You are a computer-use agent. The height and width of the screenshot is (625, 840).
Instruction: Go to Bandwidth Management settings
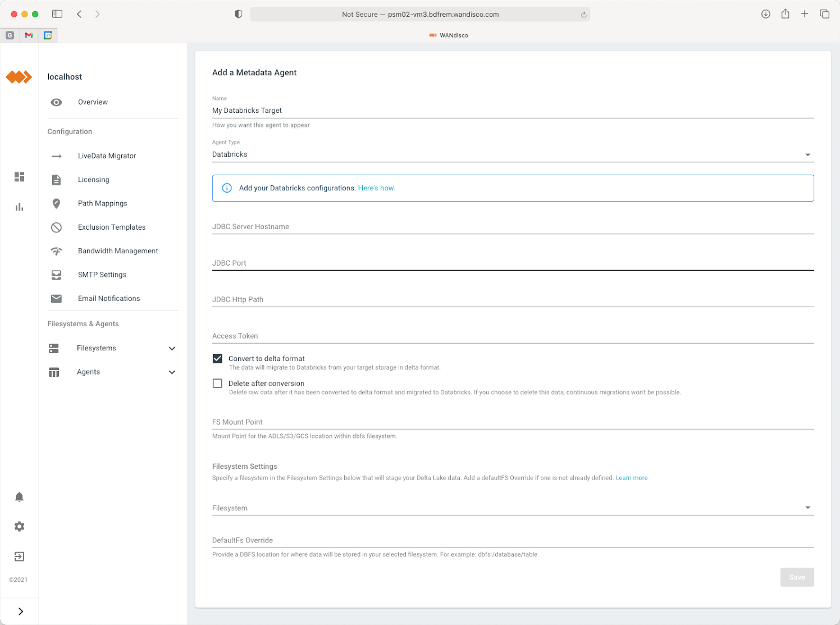(x=118, y=251)
